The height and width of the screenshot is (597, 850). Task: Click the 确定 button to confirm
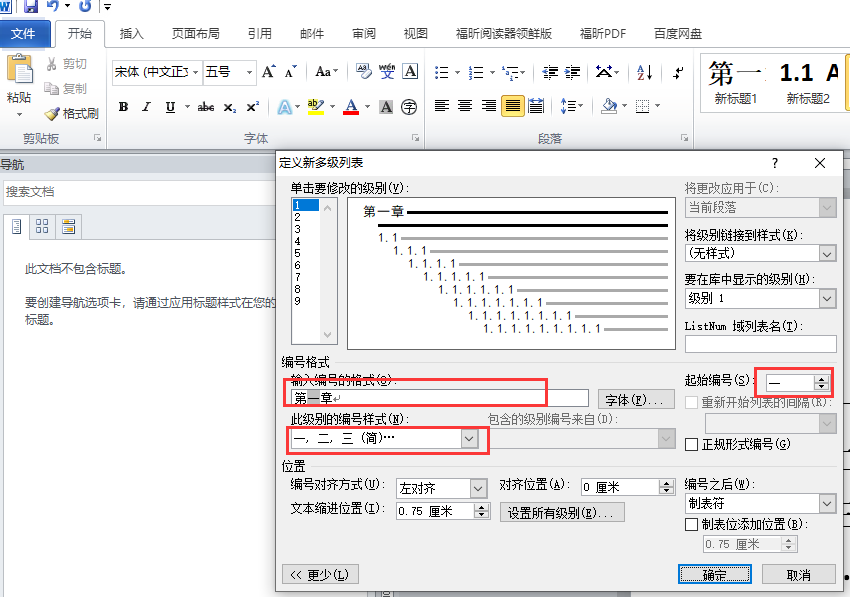tap(714, 574)
